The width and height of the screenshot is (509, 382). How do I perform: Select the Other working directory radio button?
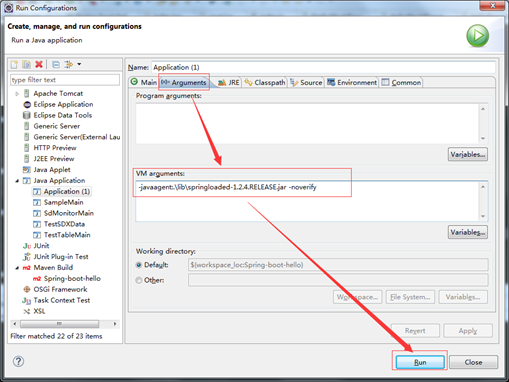[139, 280]
